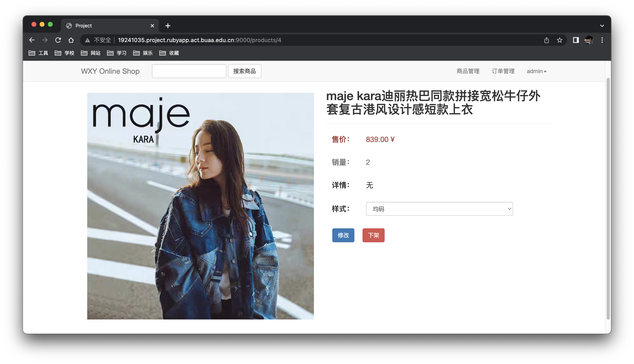The image size is (634, 364).
Task: Expand the admin user dropdown
Action: coord(537,71)
